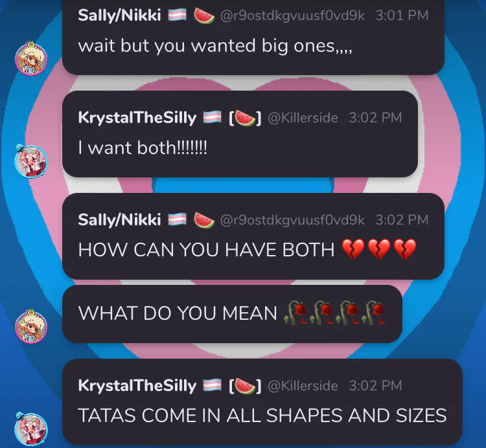Click the KrystalTheSilly display name above the TATAS message

(137, 386)
